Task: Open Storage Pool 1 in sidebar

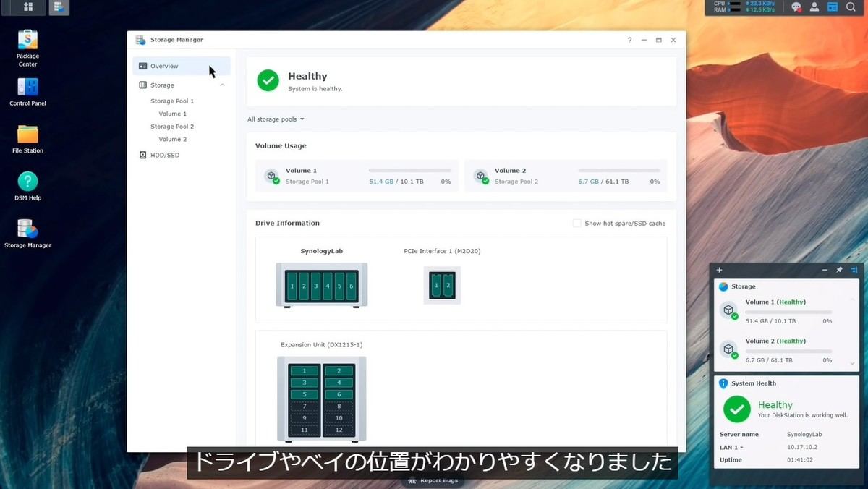Action: [172, 101]
